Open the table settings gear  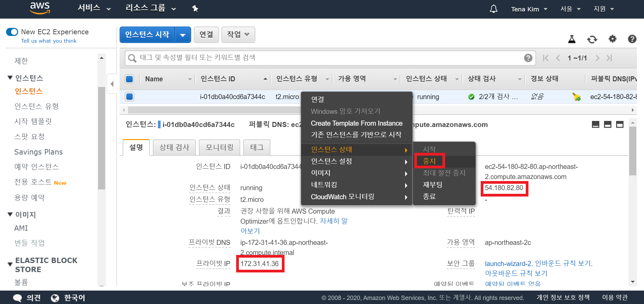click(613, 39)
